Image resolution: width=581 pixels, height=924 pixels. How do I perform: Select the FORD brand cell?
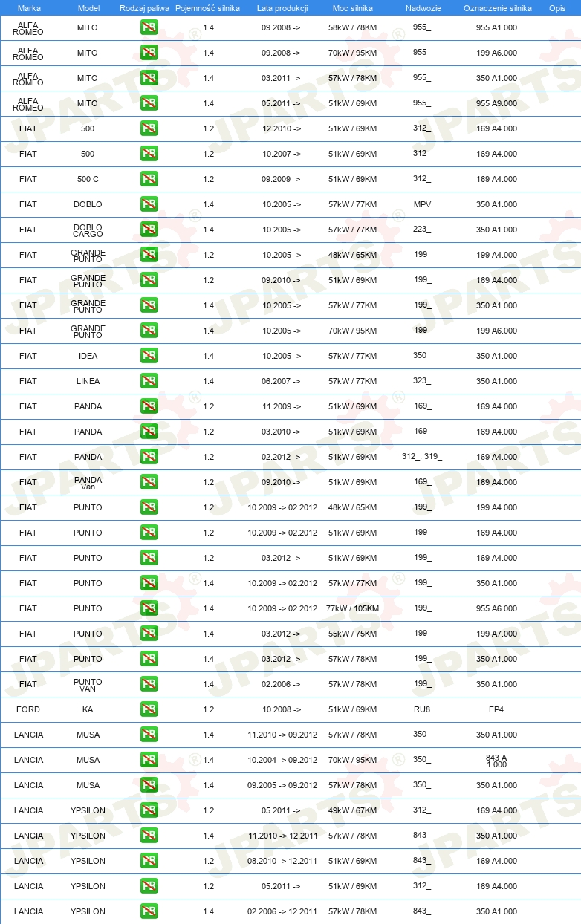[x=28, y=709]
